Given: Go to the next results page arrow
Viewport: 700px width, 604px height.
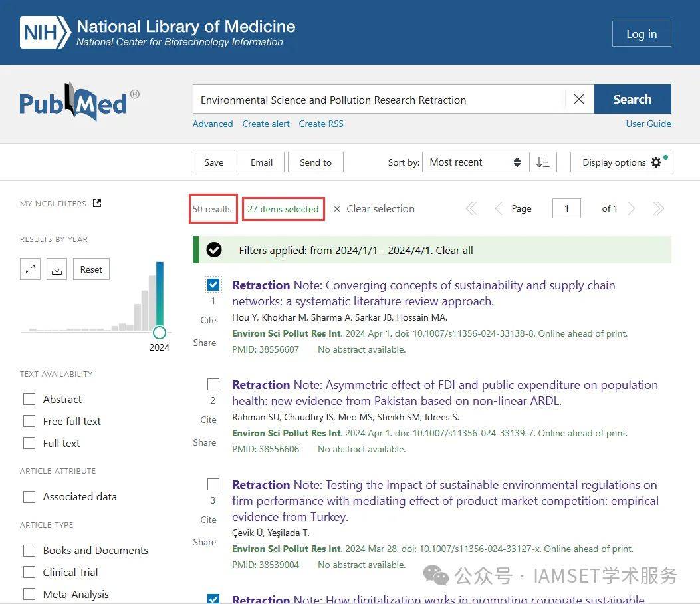Looking at the screenshot, I should [632, 209].
